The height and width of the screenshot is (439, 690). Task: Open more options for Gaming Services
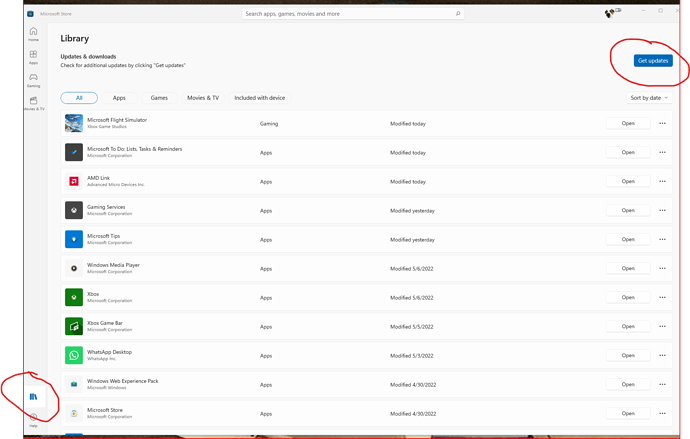[662, 211]
